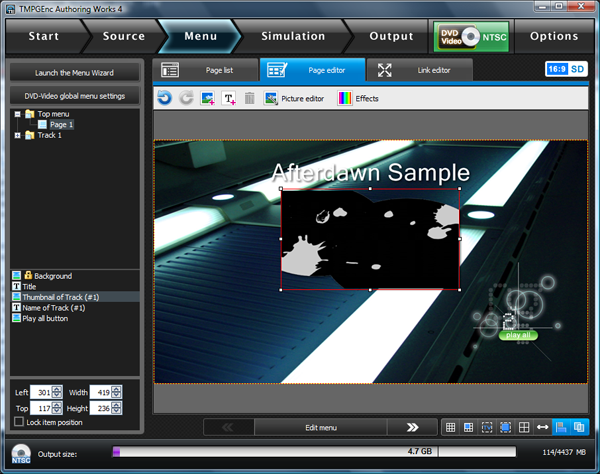
Task: Click the previous menu double-arrow button
Action: (228, 427)
